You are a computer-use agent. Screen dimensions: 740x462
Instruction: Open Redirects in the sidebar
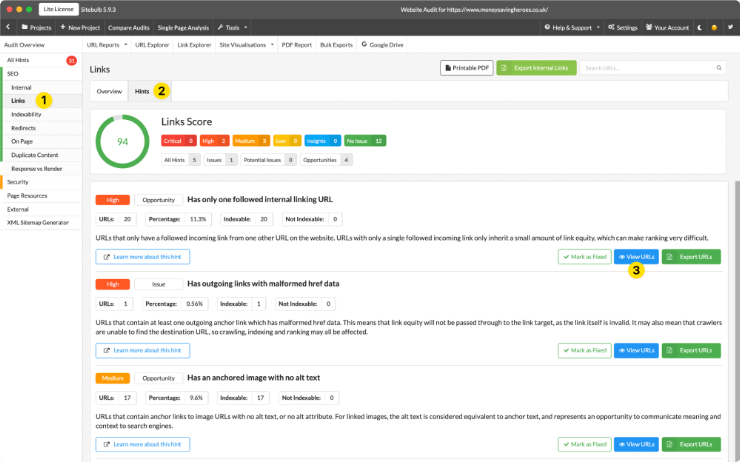pyautogui.click(x=23, y=128)
